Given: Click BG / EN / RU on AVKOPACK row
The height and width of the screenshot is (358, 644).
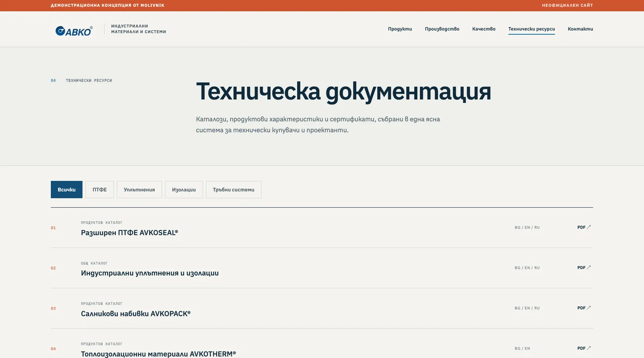Looking at the screenshot, I should (x=527, y=308).
